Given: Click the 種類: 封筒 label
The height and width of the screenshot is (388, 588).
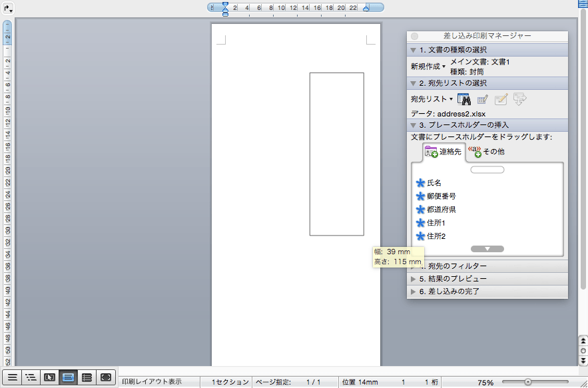Looking at the screenshot, I should pos(467,72).
